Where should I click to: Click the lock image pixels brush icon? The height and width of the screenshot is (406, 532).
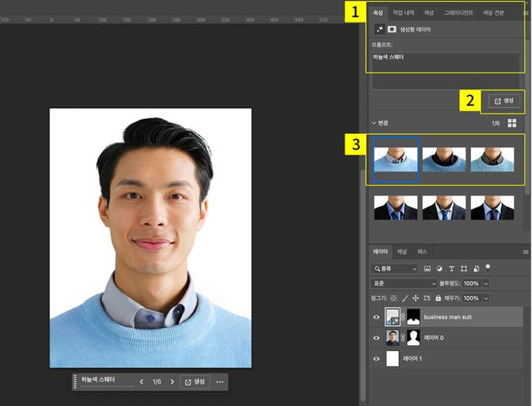pyautogui.click(x=404, y=298)
